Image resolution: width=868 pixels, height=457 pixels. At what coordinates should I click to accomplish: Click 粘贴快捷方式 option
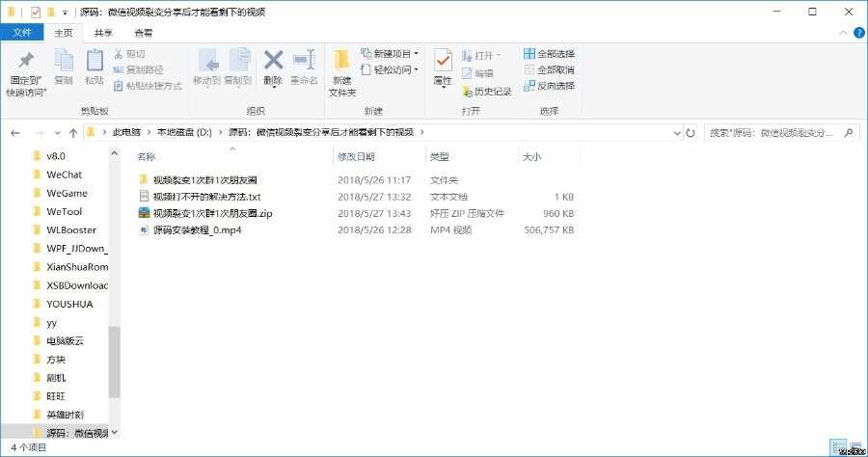click(x=148, y=86)
